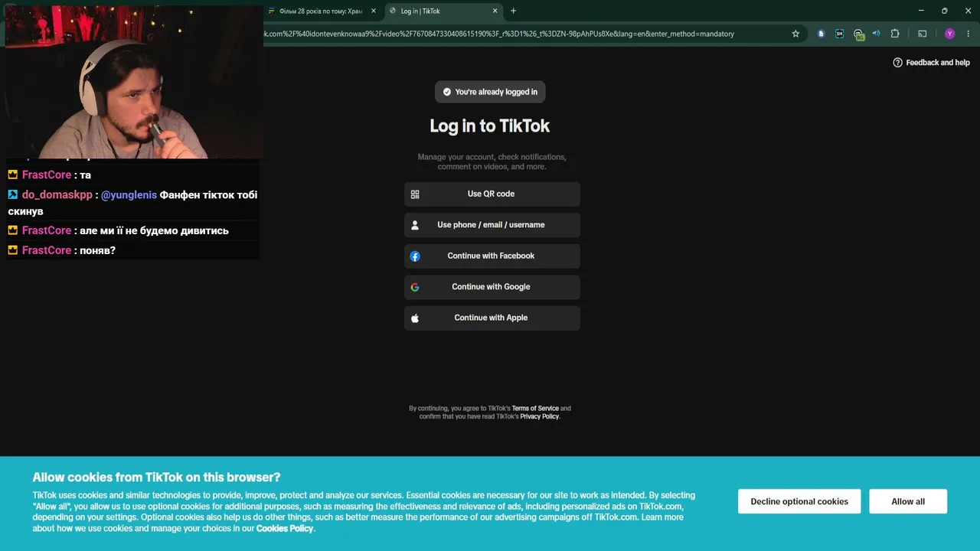Click the Google logo icon

[415, 287]
